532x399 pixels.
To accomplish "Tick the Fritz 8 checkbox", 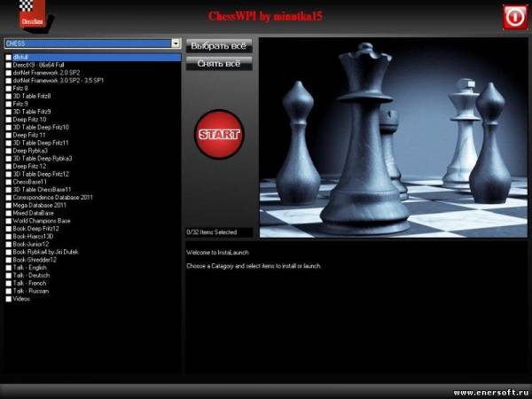I will [9, 89].
